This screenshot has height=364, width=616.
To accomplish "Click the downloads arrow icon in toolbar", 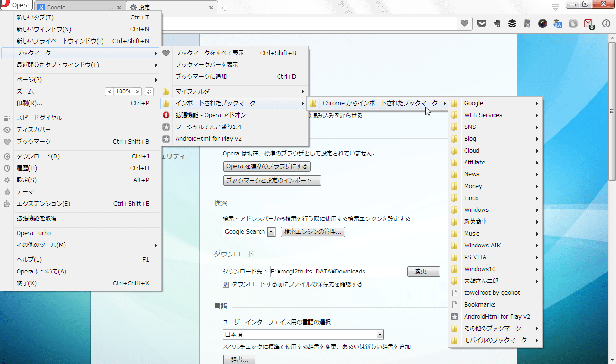I will click(606, 23).
